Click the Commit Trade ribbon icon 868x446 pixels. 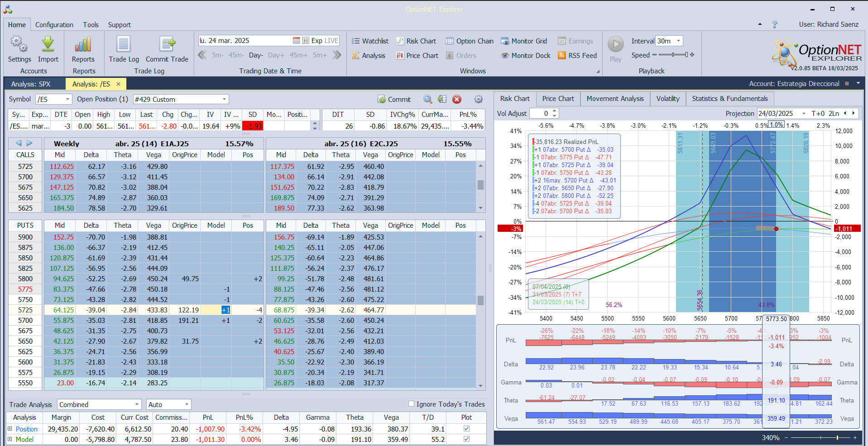coord(167,44)
